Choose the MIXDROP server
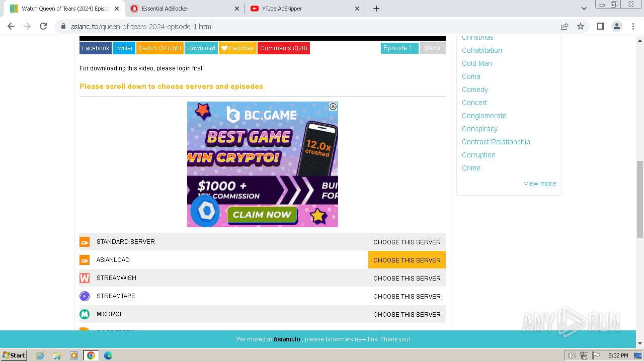Screen dimensions: 644x362 click(x=407, y=314)
